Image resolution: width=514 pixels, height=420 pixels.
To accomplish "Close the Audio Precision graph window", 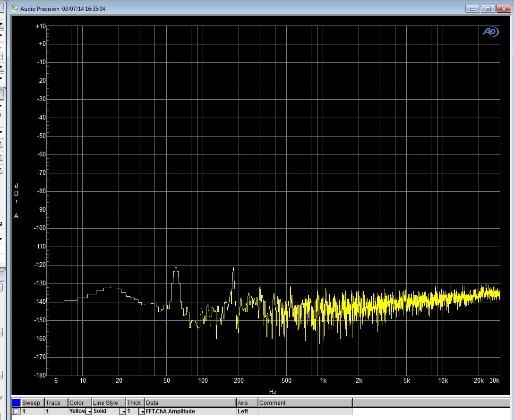I will pos(504,9).
